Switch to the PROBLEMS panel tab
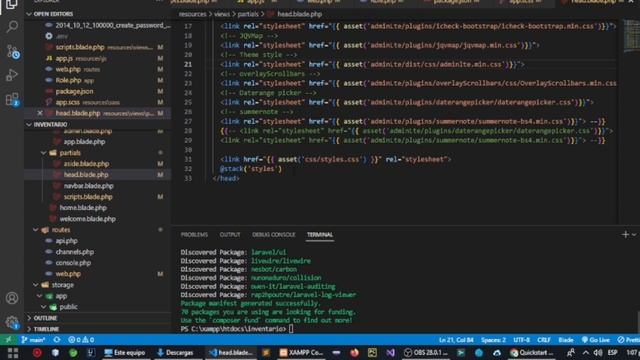Viewport: 640px width, 360px height. coord(194,235)
